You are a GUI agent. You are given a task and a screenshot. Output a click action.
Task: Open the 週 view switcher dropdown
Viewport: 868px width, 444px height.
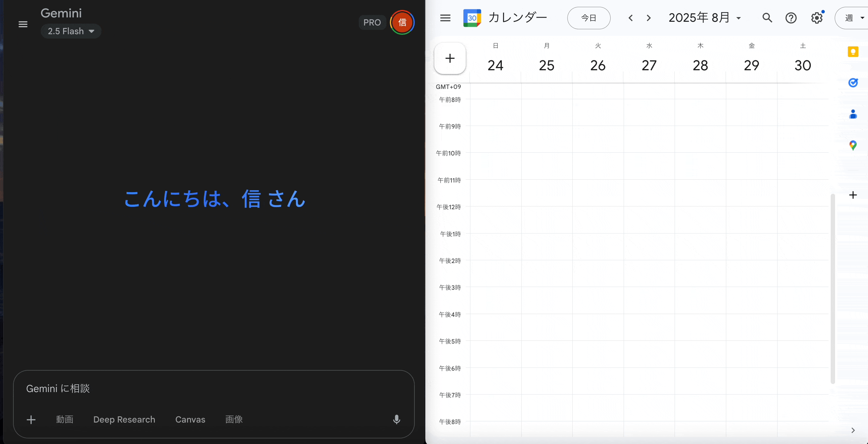pyautogui.click(x=852, y=18)
